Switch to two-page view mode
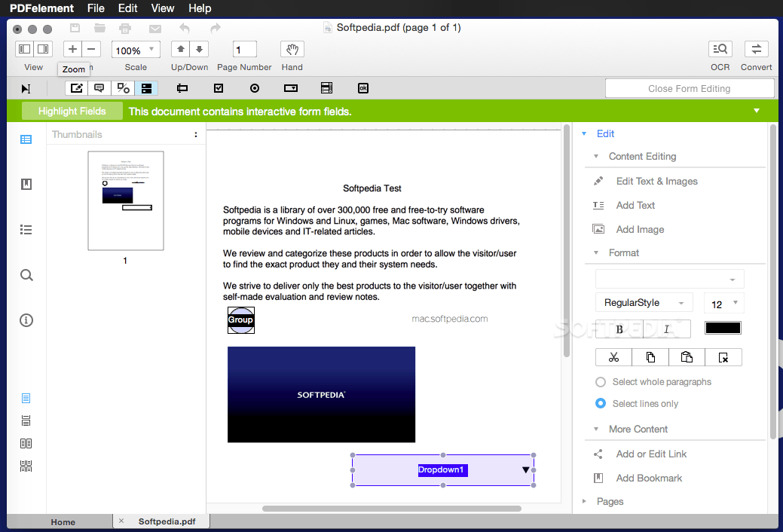 26,444
